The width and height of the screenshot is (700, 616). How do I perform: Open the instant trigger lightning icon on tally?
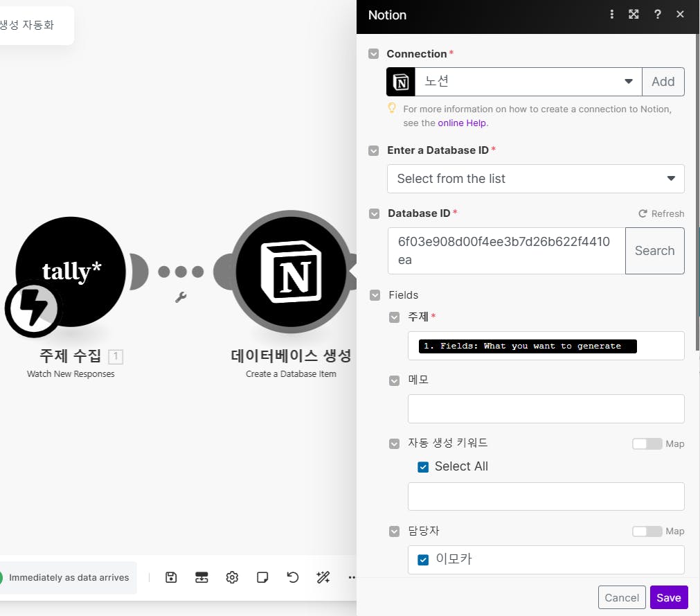pos(33,308)
